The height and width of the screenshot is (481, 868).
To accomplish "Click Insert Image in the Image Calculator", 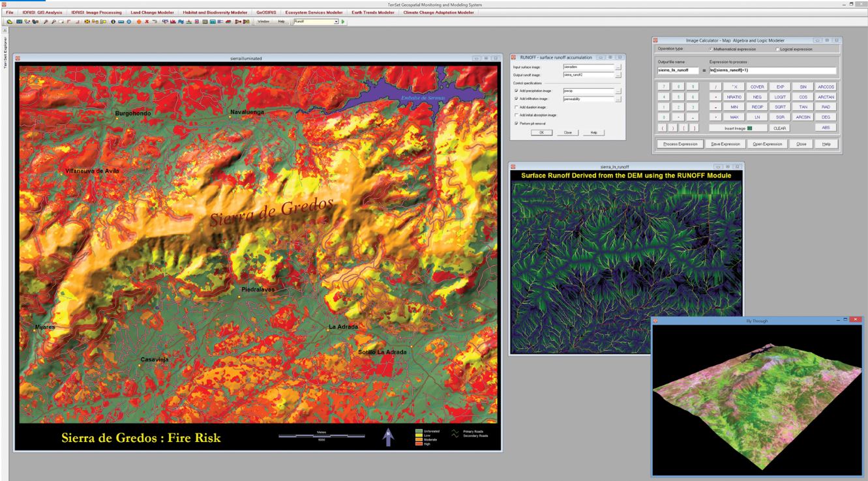I will point(738,128).
